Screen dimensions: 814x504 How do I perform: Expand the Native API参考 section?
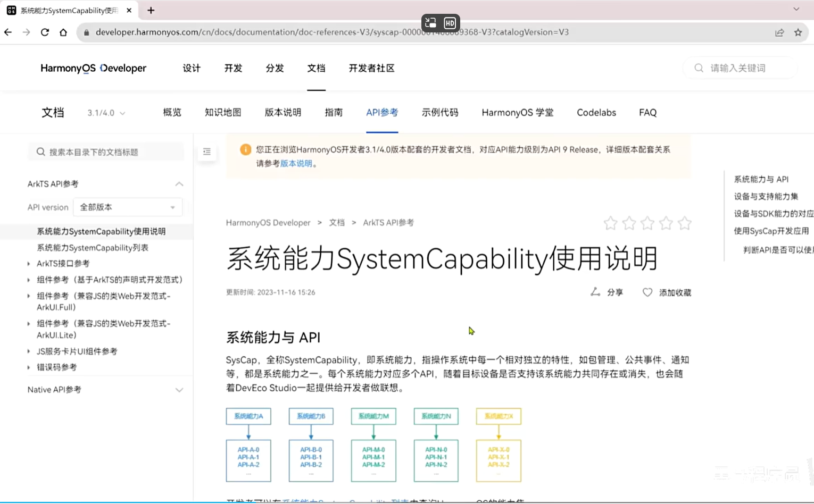pyautogui.click(x=179, y=390)
